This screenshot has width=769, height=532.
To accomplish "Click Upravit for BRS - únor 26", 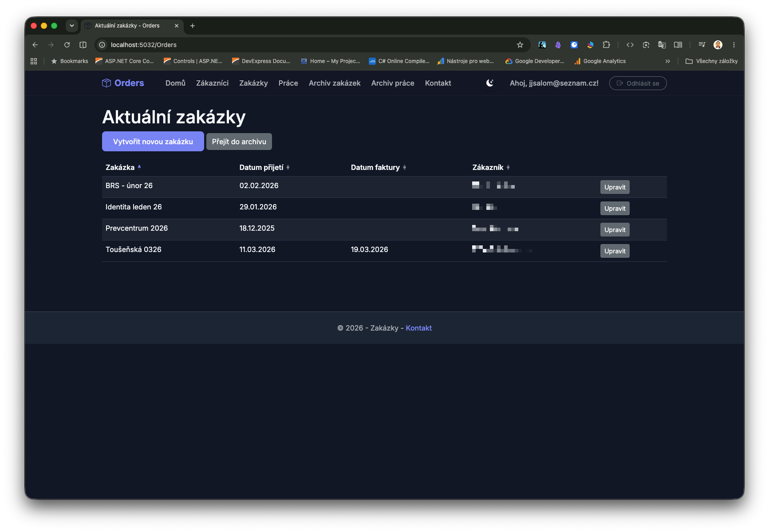I will (x=615, y=187).
